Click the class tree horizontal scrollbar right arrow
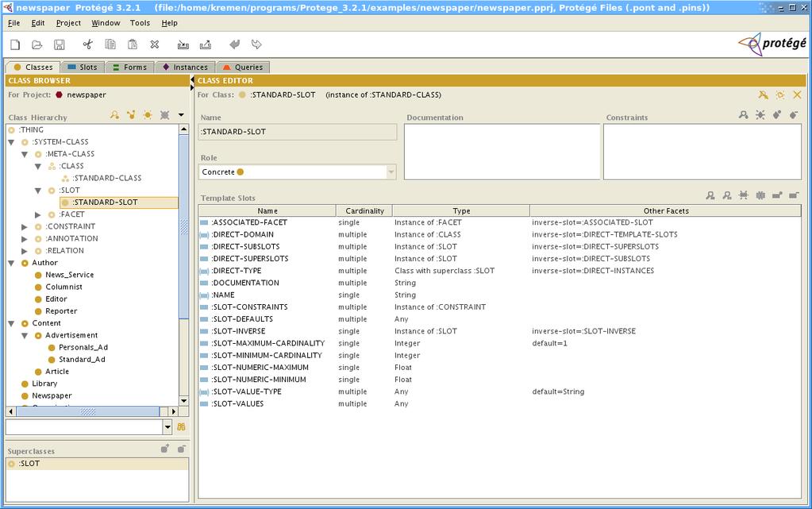This screenshot has height=509, width=812. [174, 411]
